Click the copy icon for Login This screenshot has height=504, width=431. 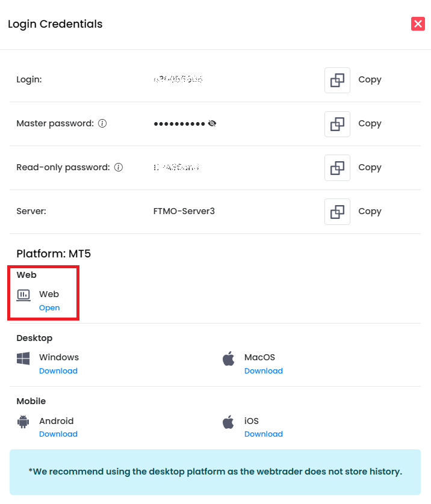click(337, 80)
